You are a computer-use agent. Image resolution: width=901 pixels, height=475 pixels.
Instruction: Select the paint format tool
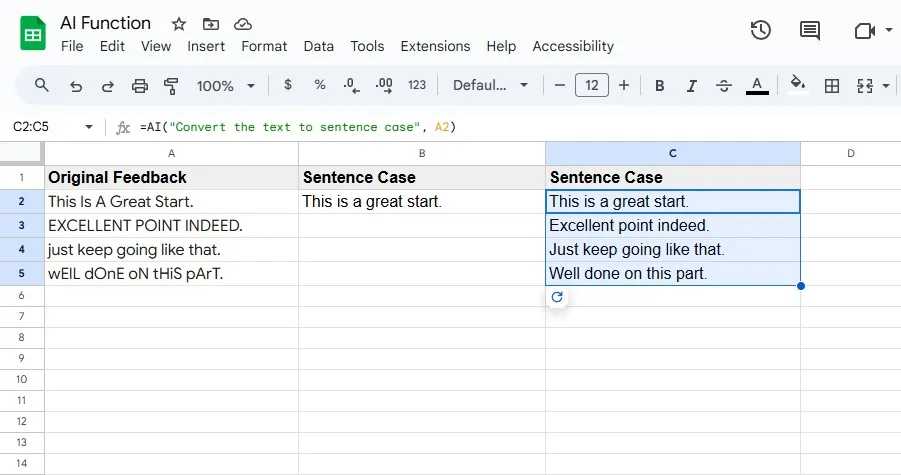click(x=171, y=86)
